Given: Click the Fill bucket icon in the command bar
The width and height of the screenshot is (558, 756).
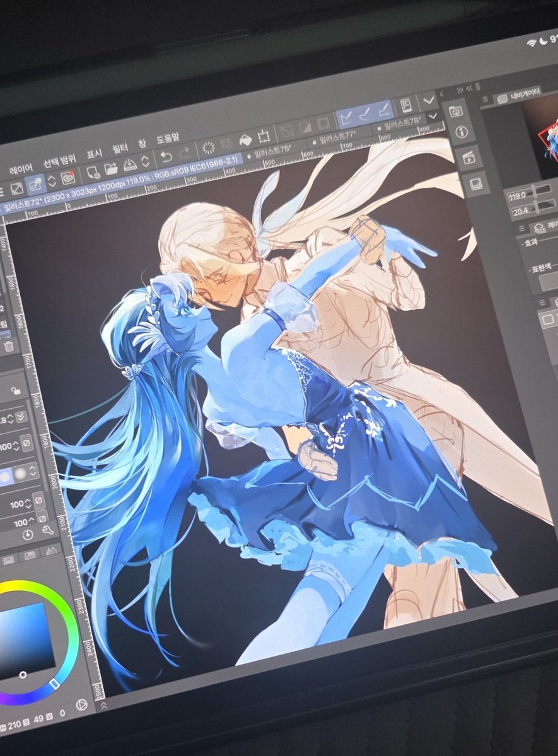Looking at the screenshot, I should click(x=245, y=140).
